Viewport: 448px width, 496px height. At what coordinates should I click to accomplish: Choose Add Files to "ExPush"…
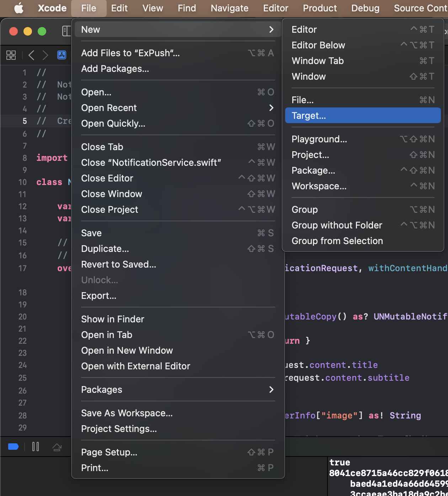pos(178,53)
